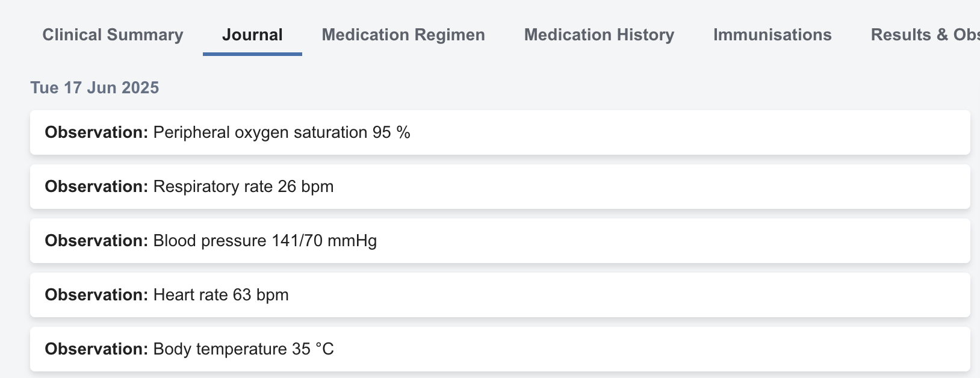Click the 95 % saturation value
Image resolution: width=980 pixels, height=378 pixels.
391,132
